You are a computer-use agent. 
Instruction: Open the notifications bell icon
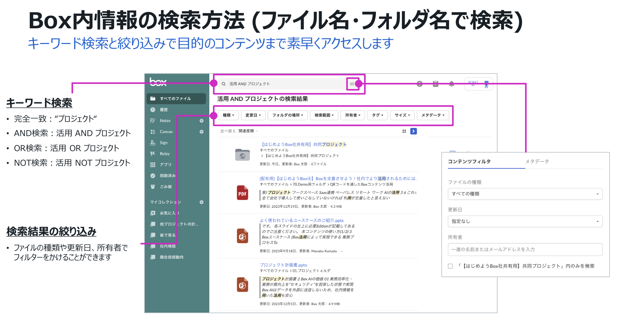[451, 84]
